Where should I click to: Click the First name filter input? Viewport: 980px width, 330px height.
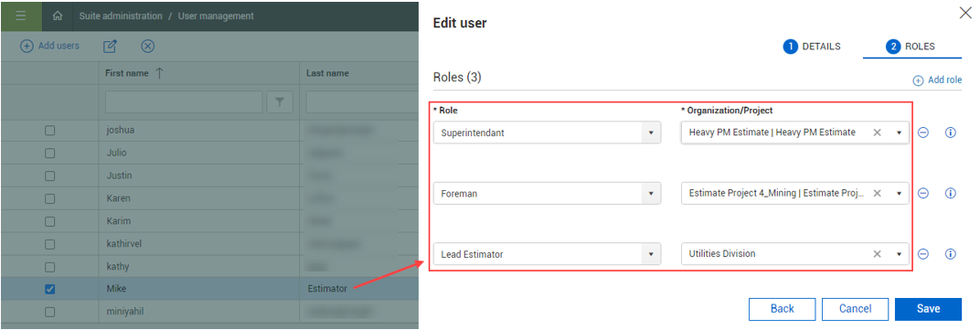184,101
